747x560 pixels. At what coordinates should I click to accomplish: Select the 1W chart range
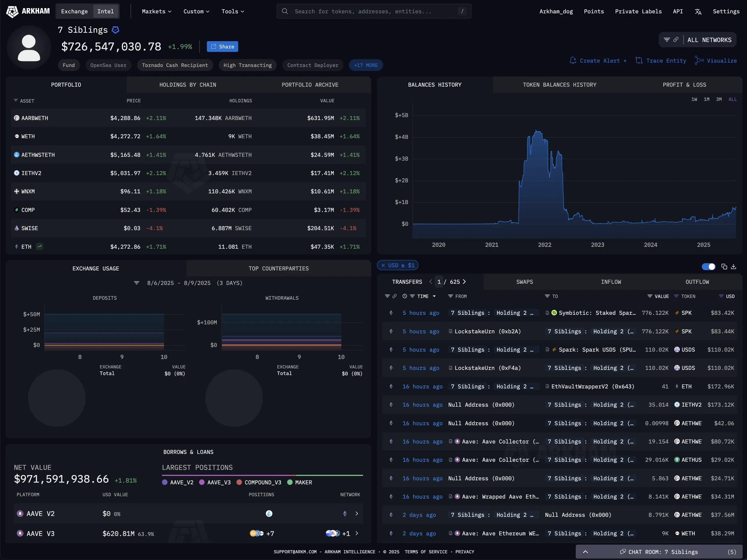tap(694, 99)
